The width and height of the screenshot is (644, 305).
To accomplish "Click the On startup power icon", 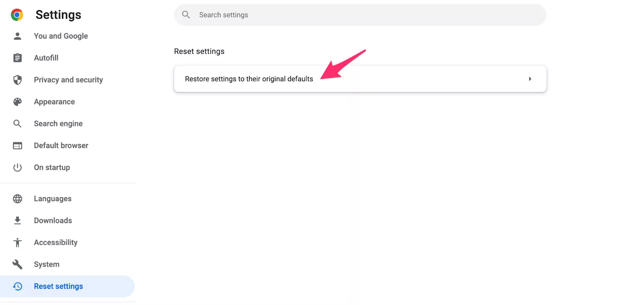I will (x=17, y=167).
